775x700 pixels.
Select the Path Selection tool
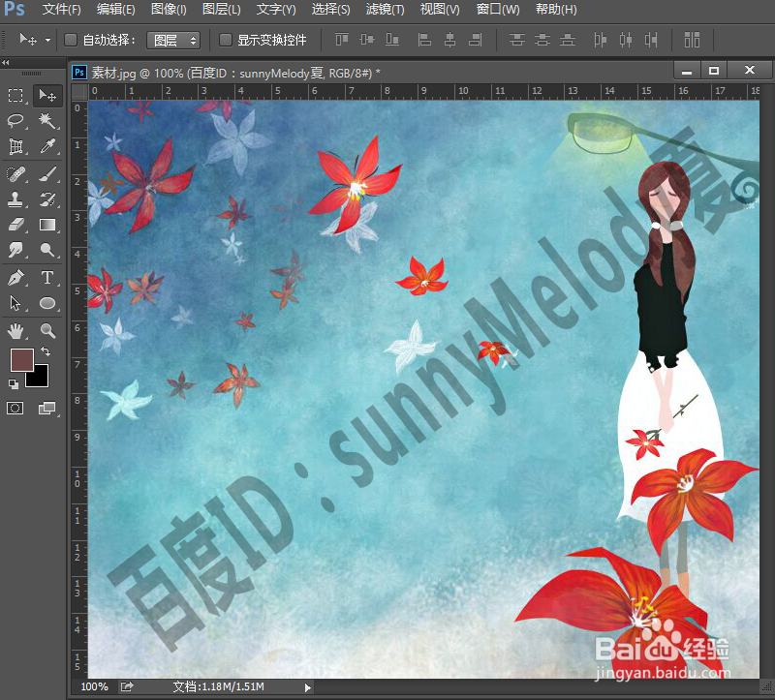click(x=15, y=303)
